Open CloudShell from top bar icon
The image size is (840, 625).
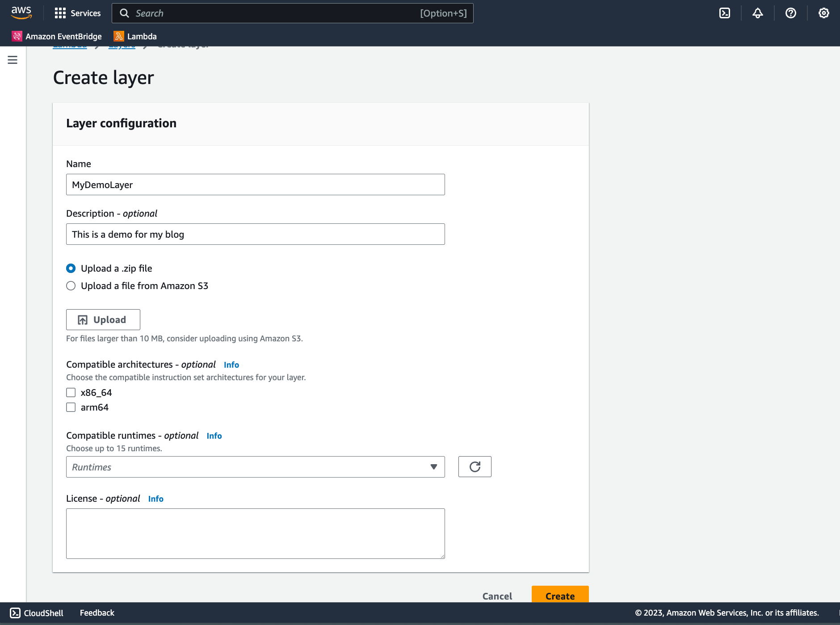(x=725, y=13)
